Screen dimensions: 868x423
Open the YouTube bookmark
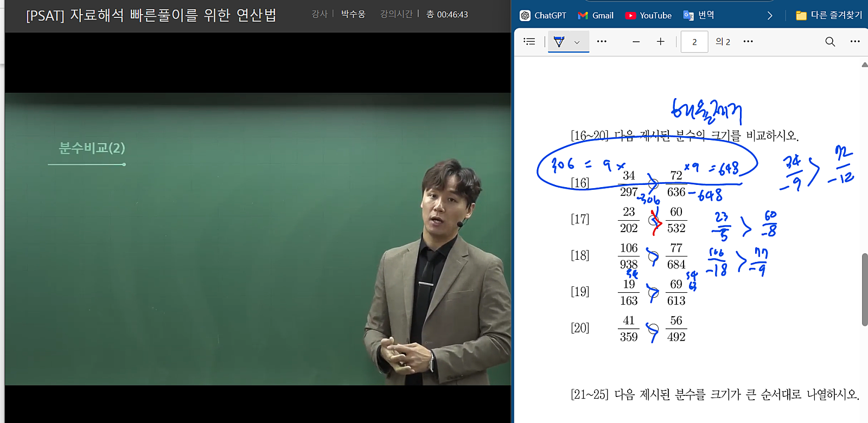[x=648, y=16]
